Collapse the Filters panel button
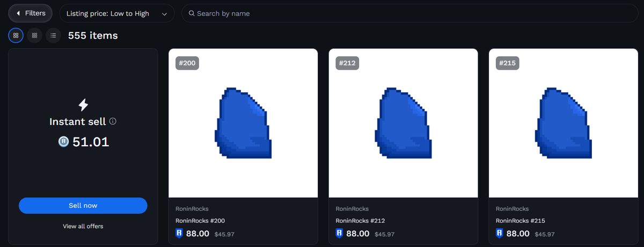 tap(30, 13)
